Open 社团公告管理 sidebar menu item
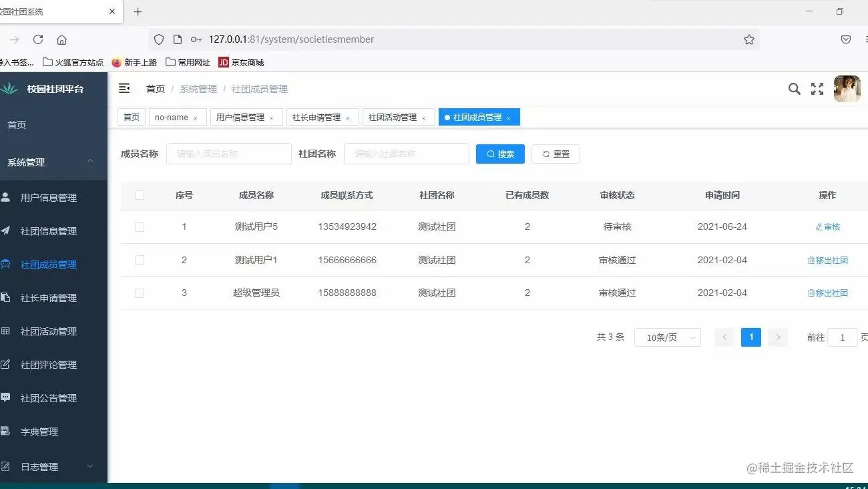Image resolution: width=868 pixels, height=489 pixels. click(53, 398)
